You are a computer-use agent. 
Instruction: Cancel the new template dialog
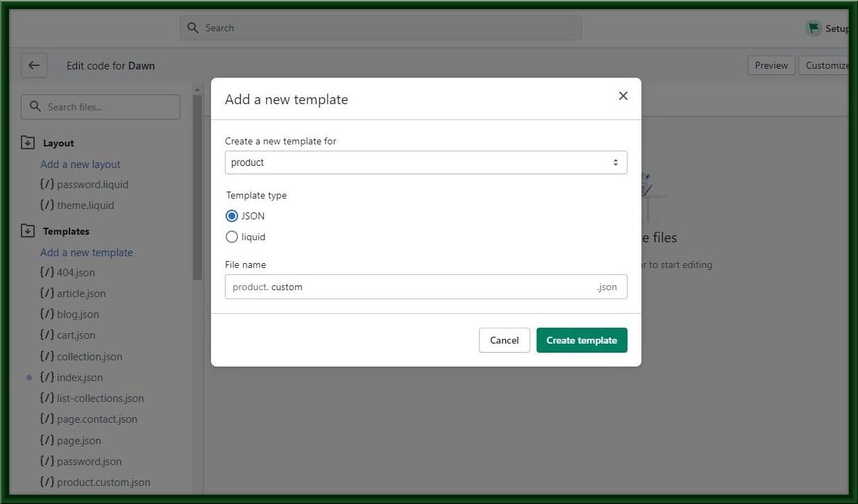(505, 340)
